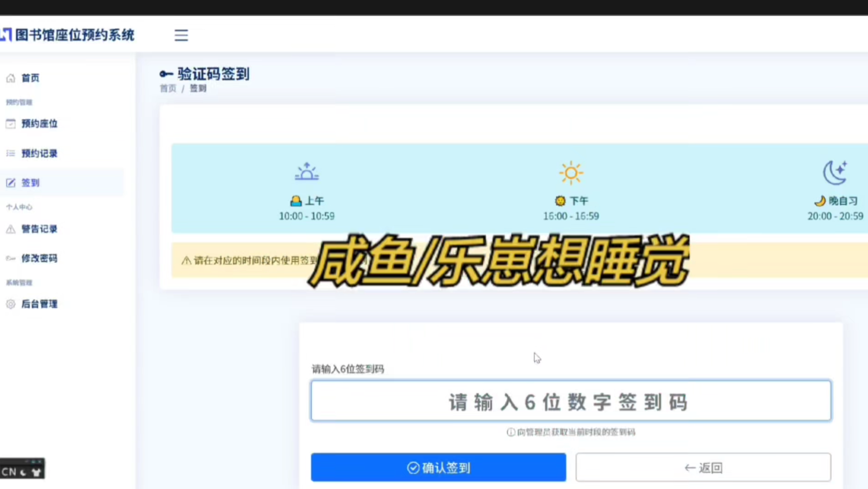Click the 晚自习 20:00 - 20:59 time slot

[835, 209]
